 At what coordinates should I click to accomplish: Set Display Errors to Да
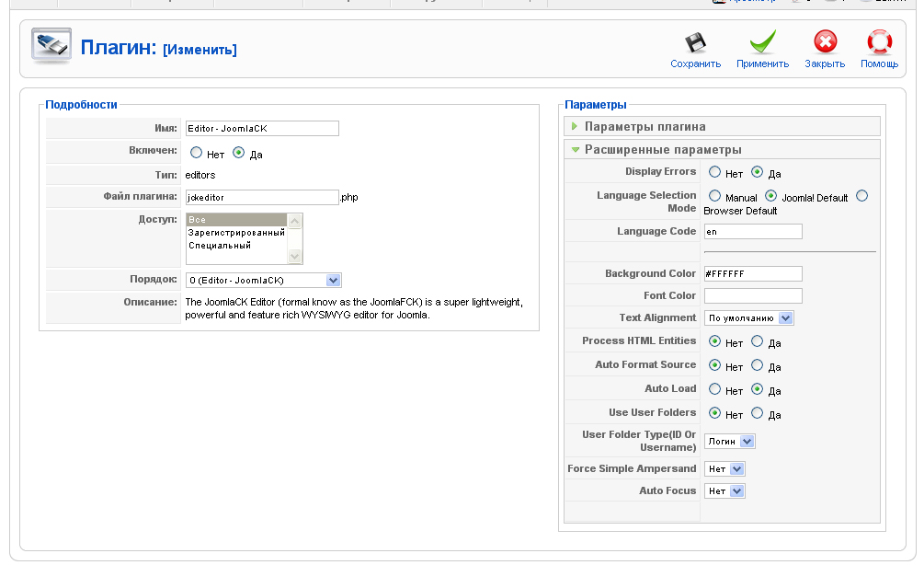tap(758, 172)
